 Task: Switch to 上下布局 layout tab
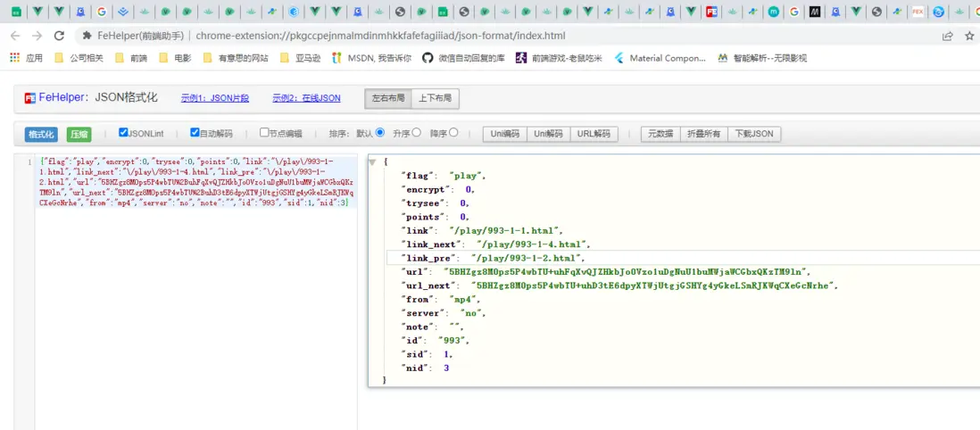(435, 98)
